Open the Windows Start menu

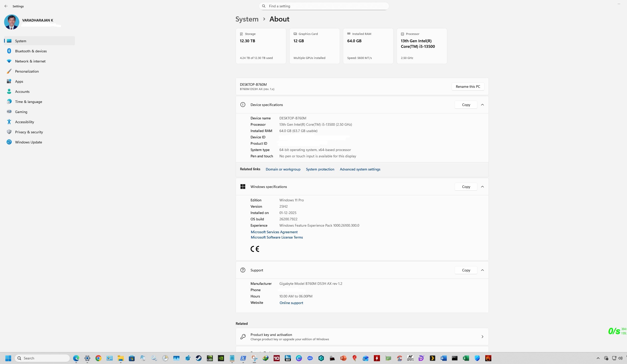click(x=8, y=358)
